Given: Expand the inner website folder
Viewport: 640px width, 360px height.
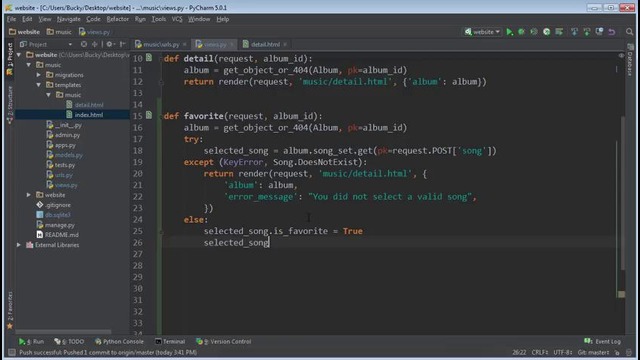Looking at the screenshot, I should pyautogui.click(x=29, y=195).
